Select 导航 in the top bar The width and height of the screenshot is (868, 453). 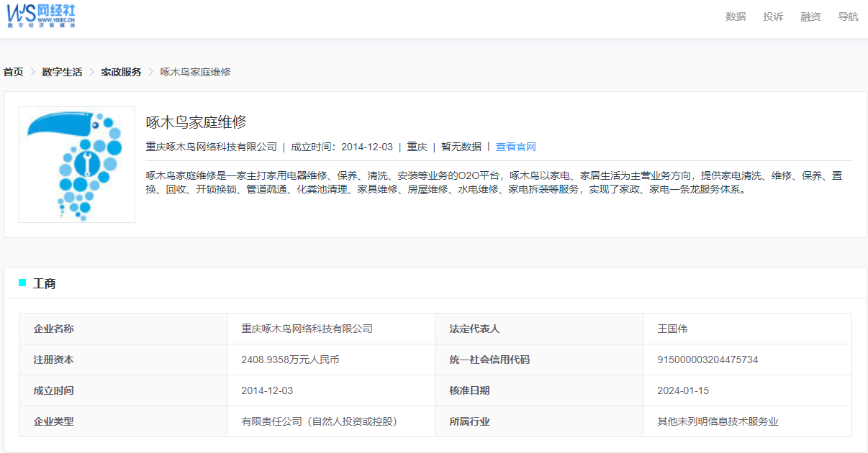click(x=848, y=17)
